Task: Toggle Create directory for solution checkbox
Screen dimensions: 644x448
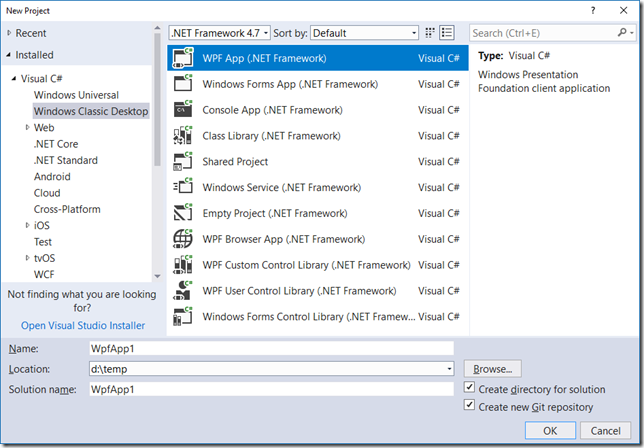Action: click(x=469, y=388)
